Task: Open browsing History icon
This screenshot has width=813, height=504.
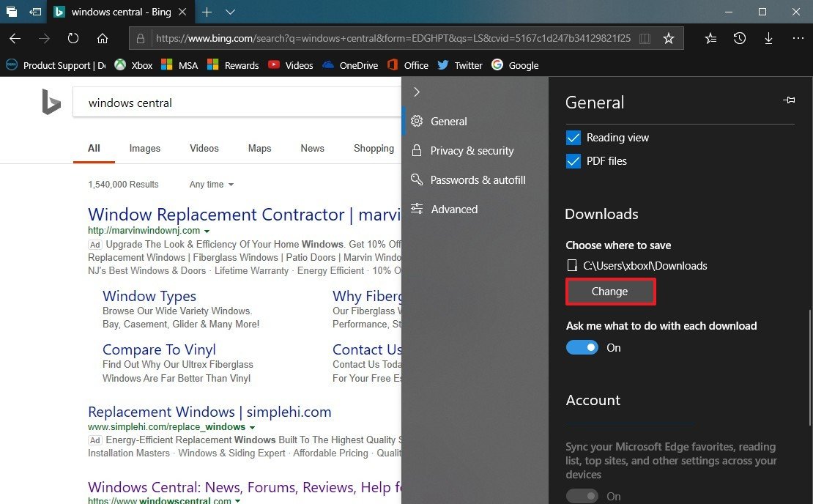Action: click(740, 38)
